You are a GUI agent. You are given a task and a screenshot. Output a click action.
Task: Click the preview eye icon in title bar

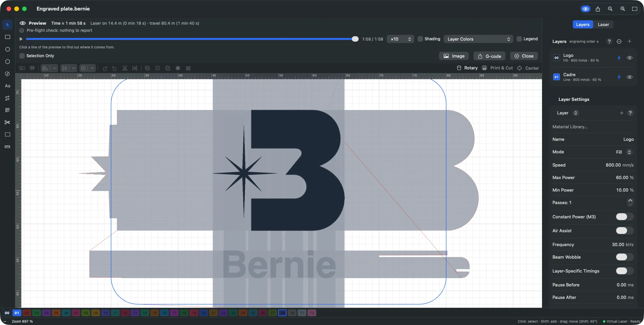pyautogui.click(x=585, y=9)
